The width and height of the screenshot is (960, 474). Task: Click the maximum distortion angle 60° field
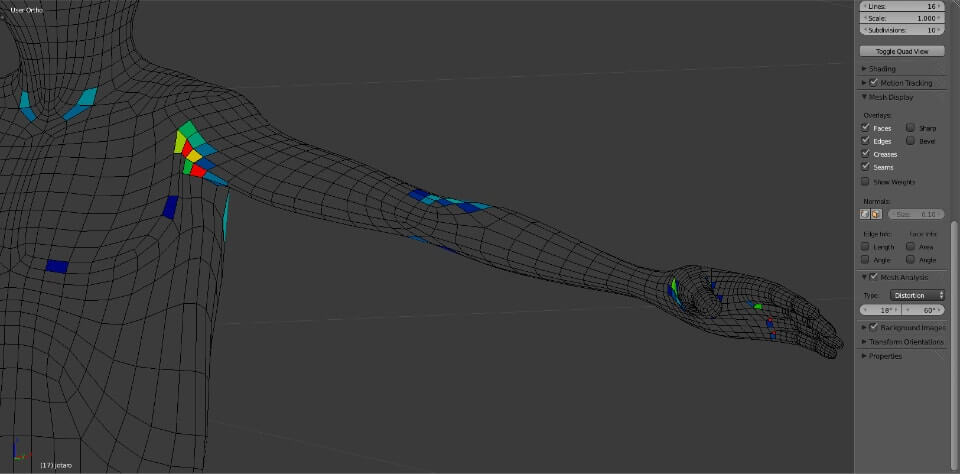tap(923, 310)
